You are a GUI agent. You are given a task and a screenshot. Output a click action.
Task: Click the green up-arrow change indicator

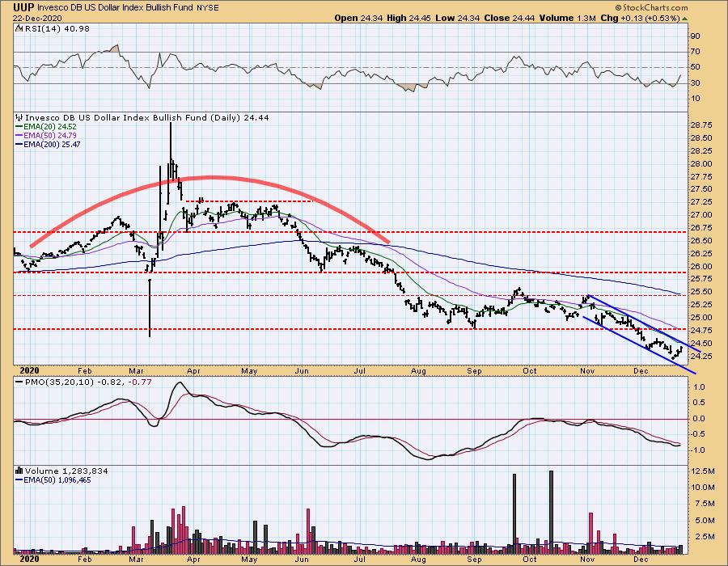point(684,17)
